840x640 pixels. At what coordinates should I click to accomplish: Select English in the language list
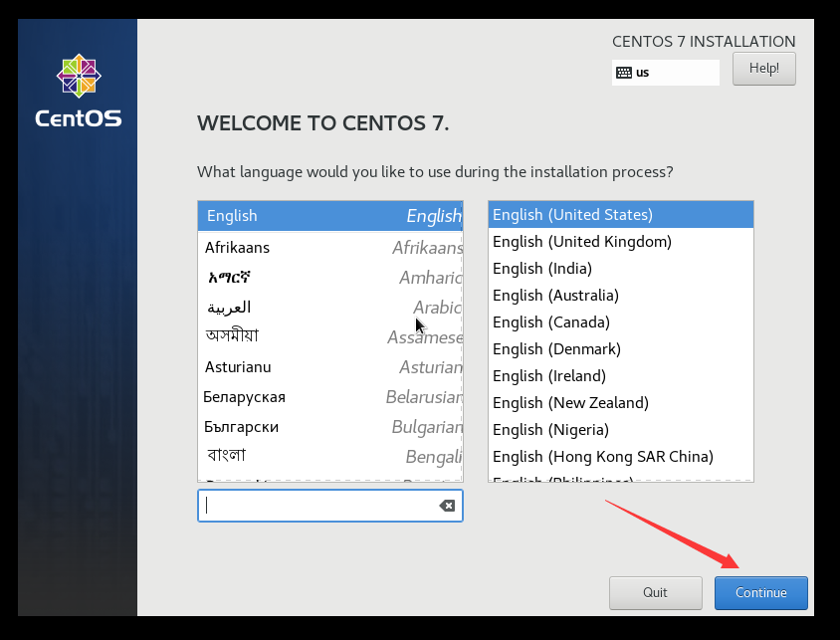pyautogui.click(x=330, y=216)
